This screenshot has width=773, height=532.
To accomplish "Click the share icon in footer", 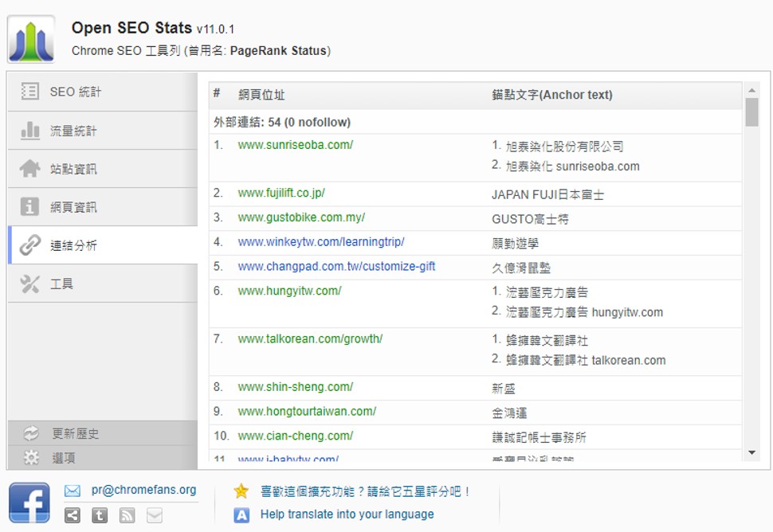I will coord(72,516).
